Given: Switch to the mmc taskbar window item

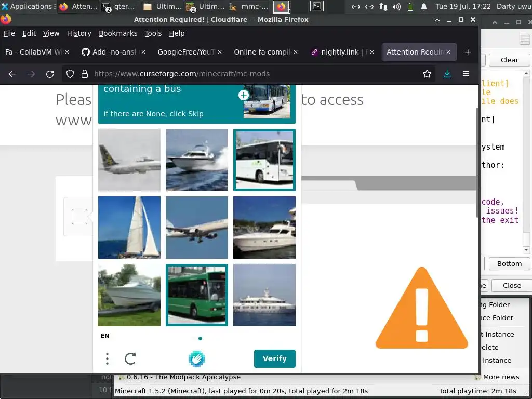Looking at the screenshot, I should click(249, 6).
